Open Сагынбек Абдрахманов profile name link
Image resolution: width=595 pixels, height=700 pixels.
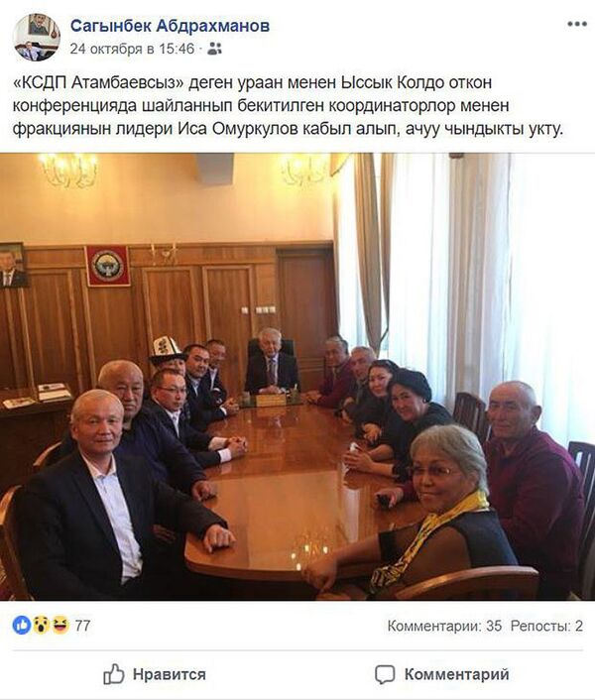pos(170,26)
